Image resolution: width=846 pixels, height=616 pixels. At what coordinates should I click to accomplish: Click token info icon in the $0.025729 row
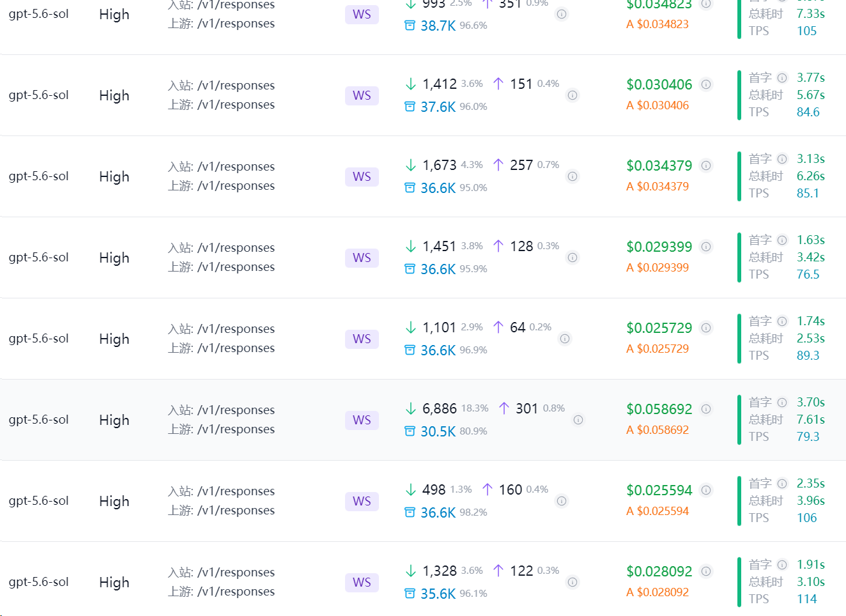pos(565,339)
